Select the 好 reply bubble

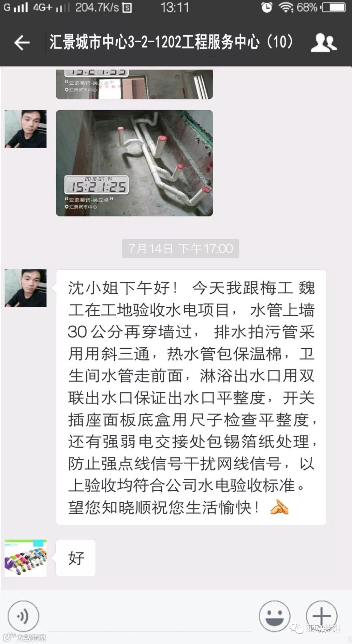click(x=76, y=558)
